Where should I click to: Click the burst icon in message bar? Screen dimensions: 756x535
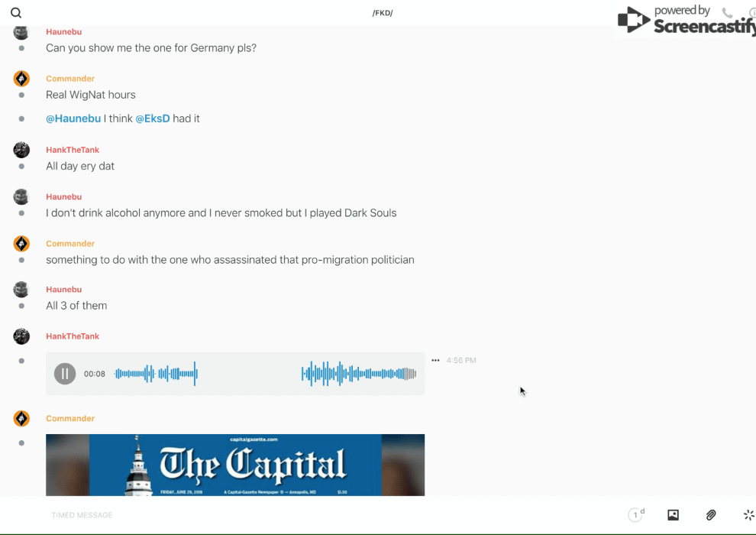click(x=748, y=515)
